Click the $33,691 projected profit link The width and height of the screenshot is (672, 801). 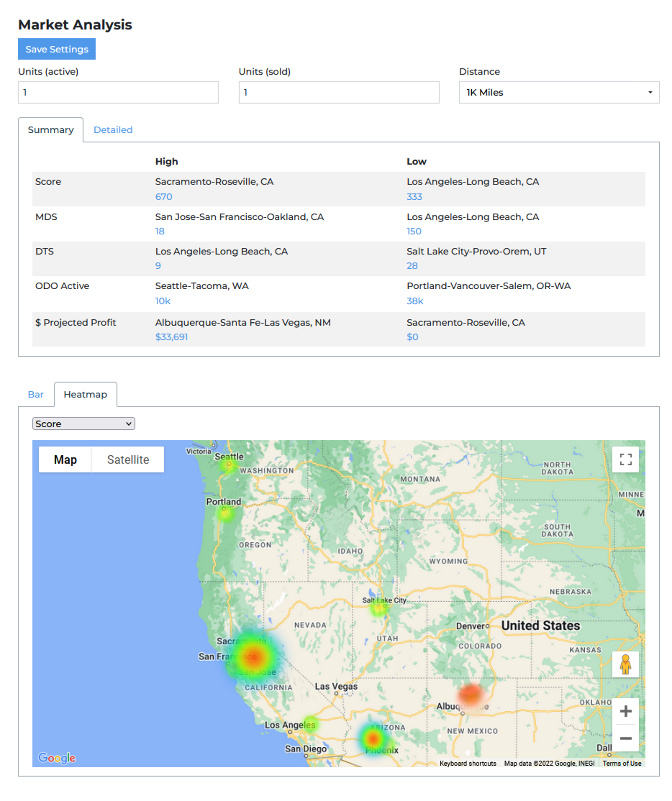point(171,337)
